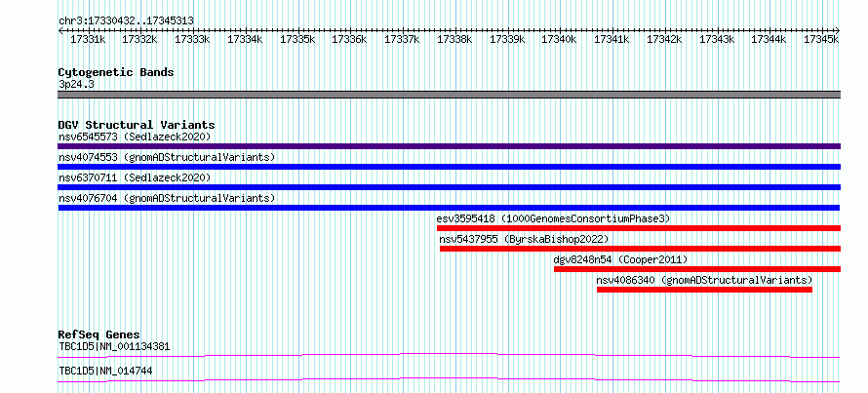Select the nsv5437955 red variant bar
This screenshot has height=393, width=868.
641,249
